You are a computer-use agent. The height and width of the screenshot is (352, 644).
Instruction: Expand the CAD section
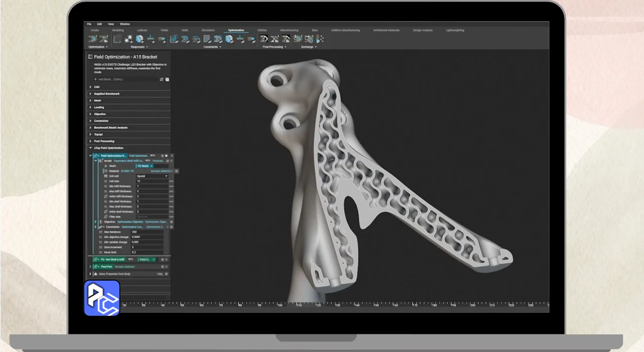click(x=91, y=87)
